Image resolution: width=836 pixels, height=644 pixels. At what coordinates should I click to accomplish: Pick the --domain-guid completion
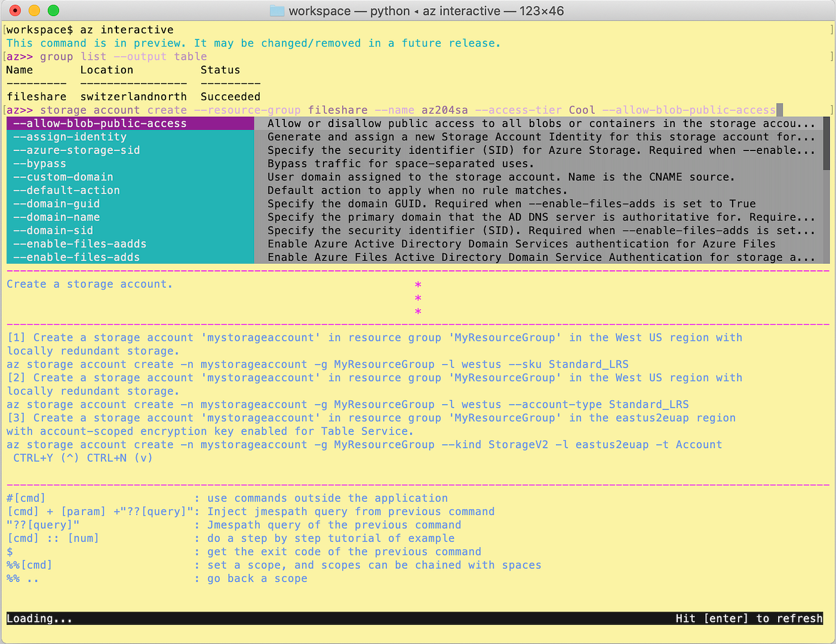click(130, 204)
